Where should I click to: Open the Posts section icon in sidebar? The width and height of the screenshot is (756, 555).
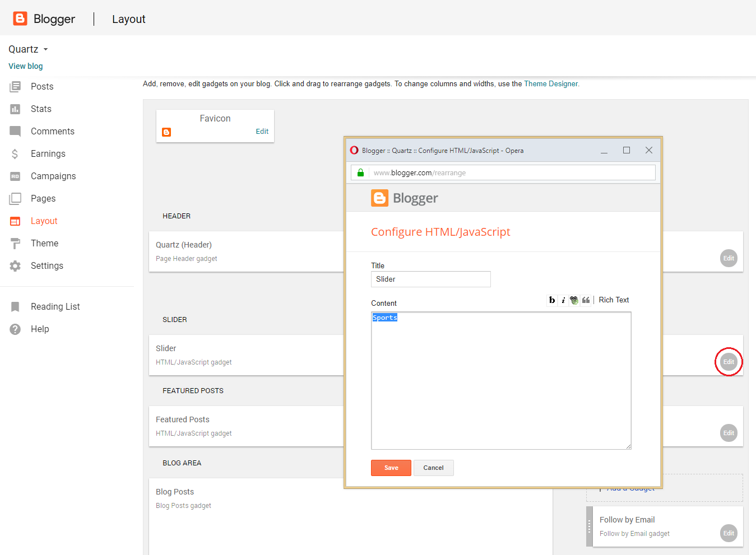click(15, 86)
